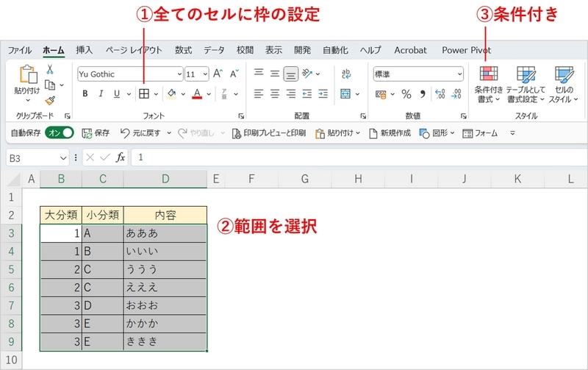Align text to top
This screenshot has width=588, height=370.
click(259, 72)
